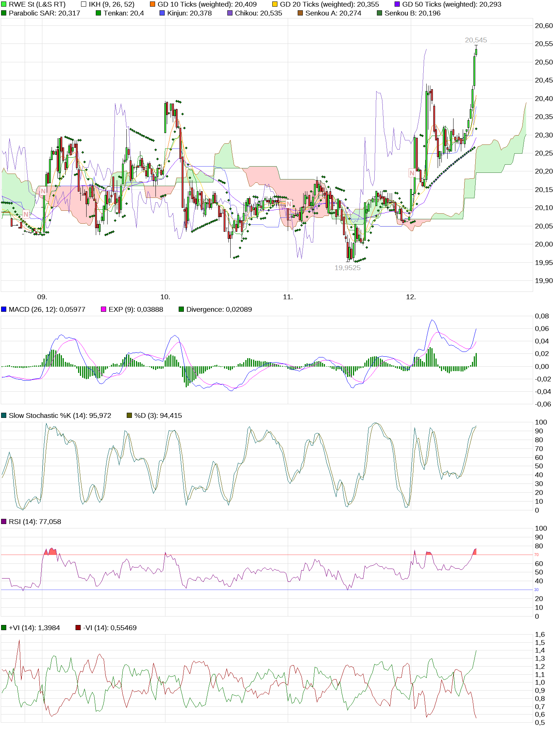Click the 09. date axis label
Viewport: 560px width, 730px height.
tap(42, 297)
